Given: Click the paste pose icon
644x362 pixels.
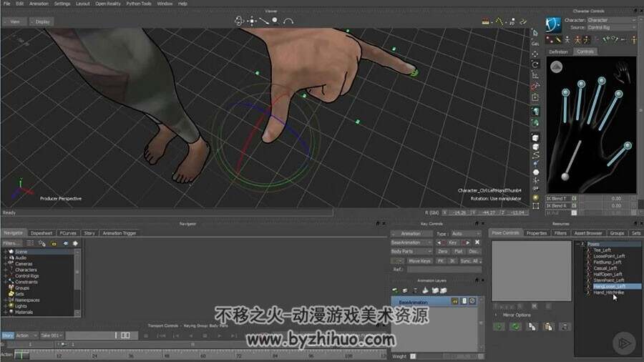Looking at the screenshot, I should (x=548, y=327).
